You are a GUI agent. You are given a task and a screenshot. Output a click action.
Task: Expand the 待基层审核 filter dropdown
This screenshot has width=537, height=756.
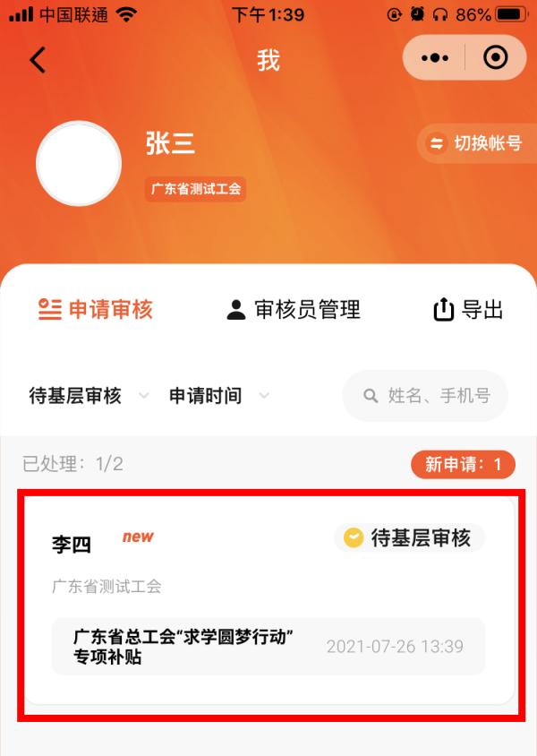tap(89, 396)
